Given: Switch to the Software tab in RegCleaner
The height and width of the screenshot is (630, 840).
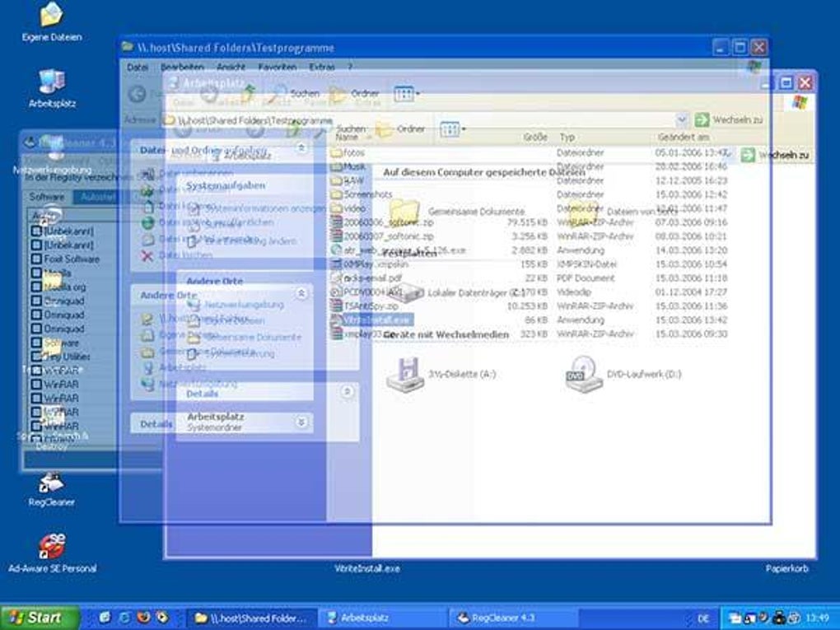Looking at the screenshot, I should (x=47, y=197).
